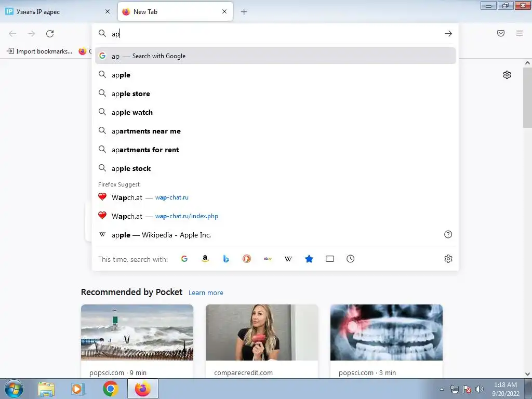Choose the 'apple watch' suggestion
Viewport: 532px width, 399px height.
point(275,112)
